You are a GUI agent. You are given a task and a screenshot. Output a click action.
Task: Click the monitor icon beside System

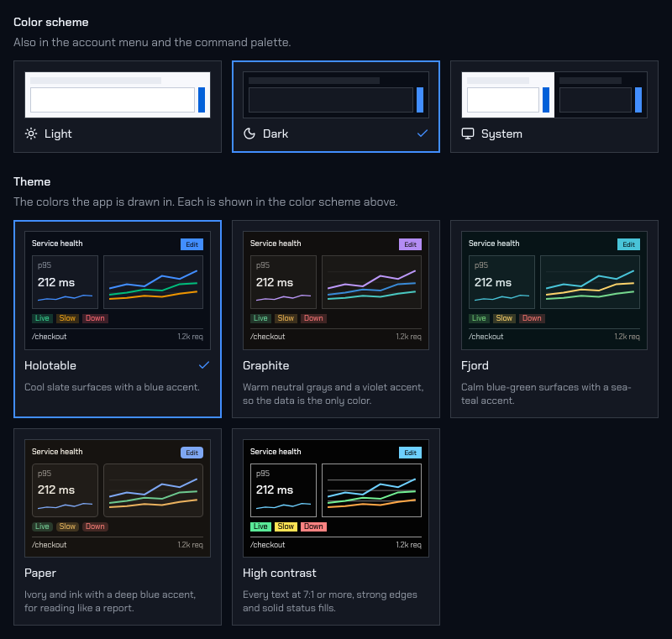(x=468, y=134)
